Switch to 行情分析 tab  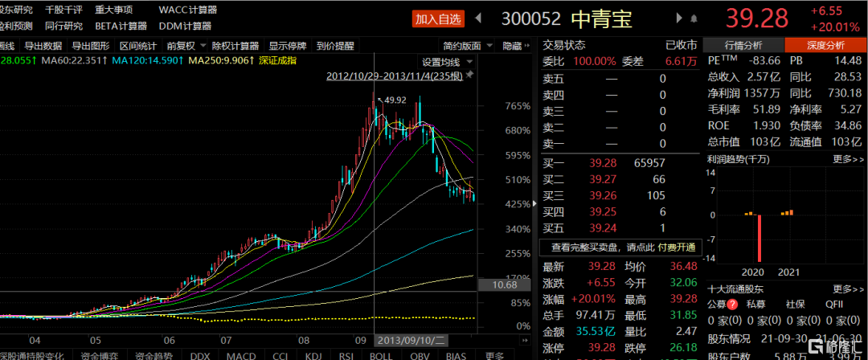pos(743,45)
